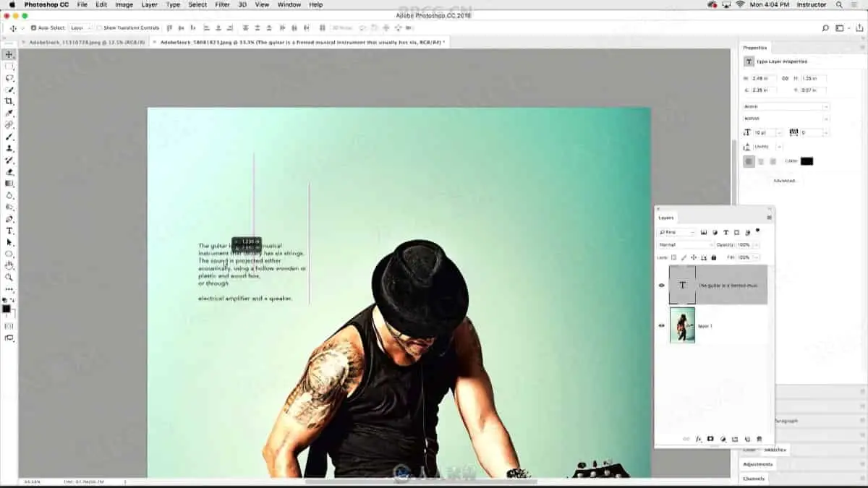The width and height of the screenshot is (868, 488).
Task: Open the font size dropdown
Action: click(x=780, y=133)
